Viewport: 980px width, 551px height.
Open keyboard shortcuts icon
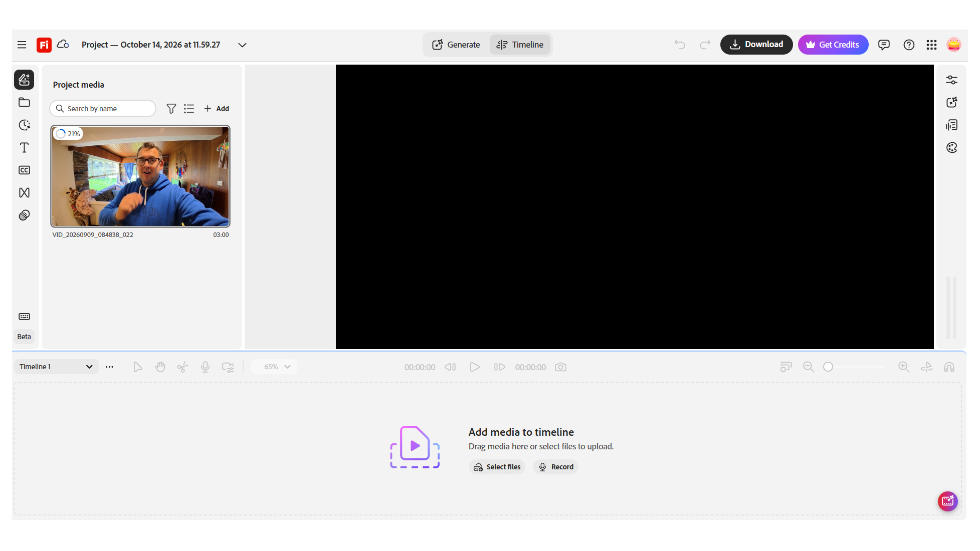coord(24,317)
